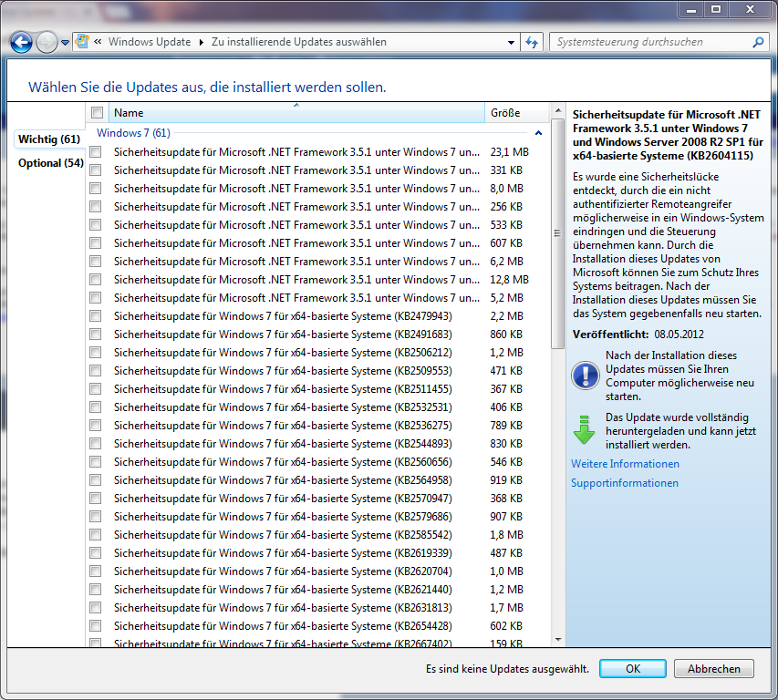
Task: Click the Control Panel icon in address bar
Action: click(83, 42)
